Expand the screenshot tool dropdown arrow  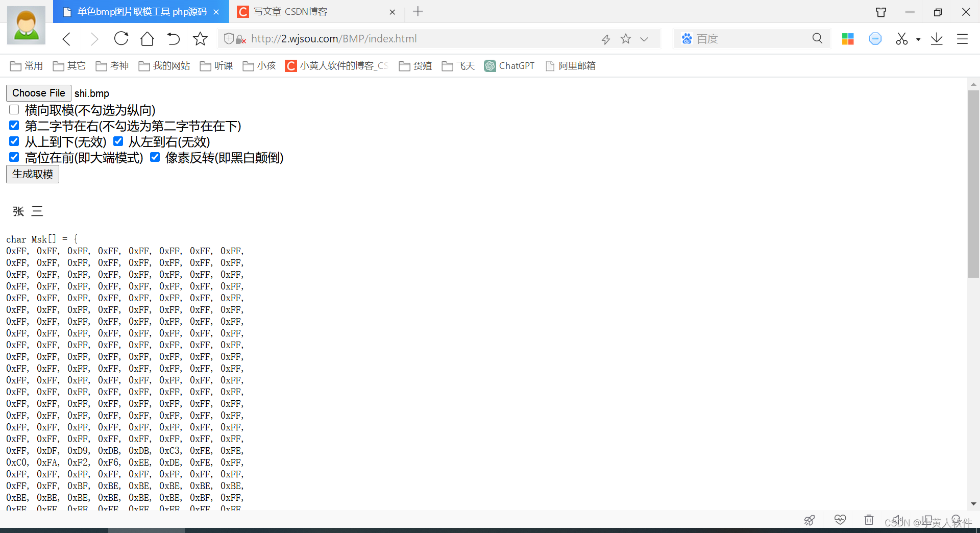(x=918, y=39)
